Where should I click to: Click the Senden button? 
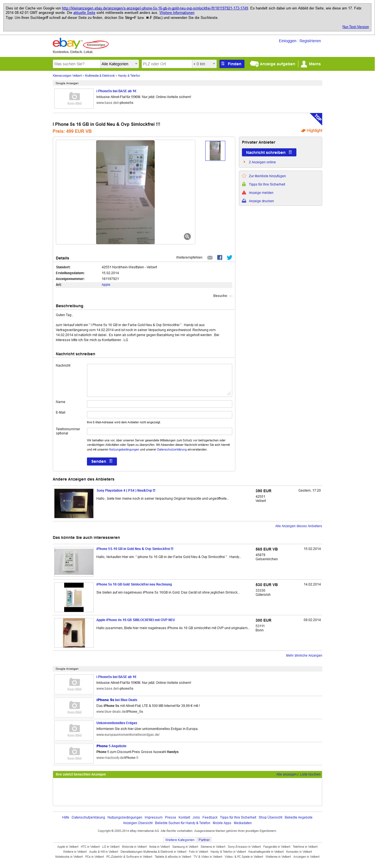tap(102, 461)
